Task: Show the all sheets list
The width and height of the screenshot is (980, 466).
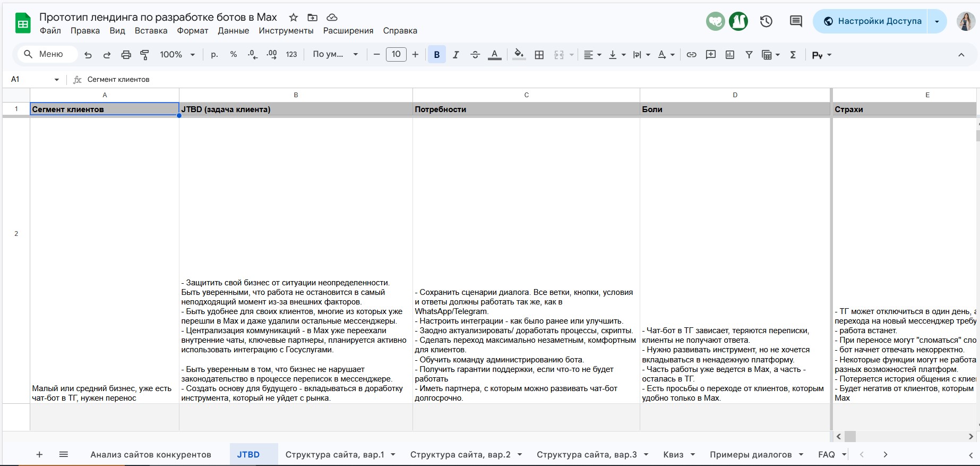Action: 64,455
